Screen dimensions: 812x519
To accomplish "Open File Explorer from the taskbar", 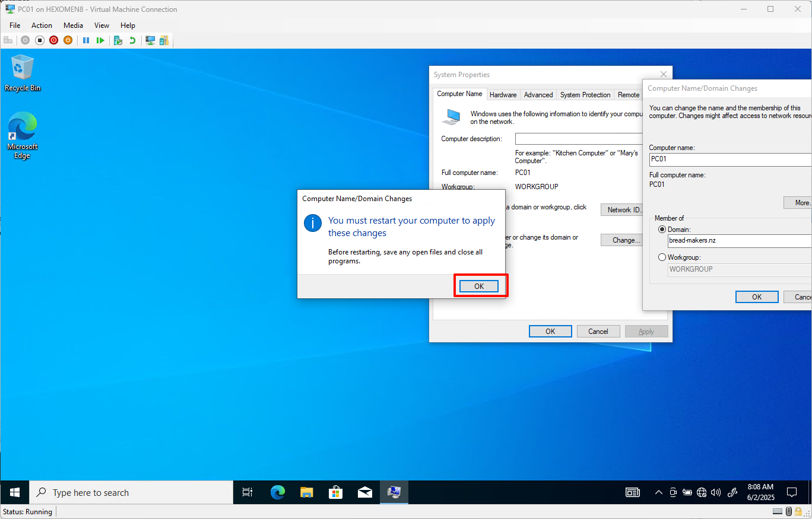I will click(x=306, y=492).
